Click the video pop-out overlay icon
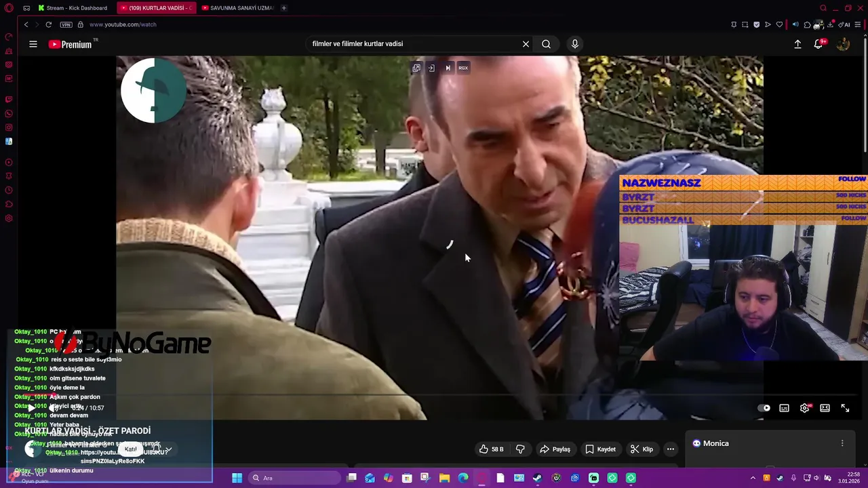 [416, 68]
